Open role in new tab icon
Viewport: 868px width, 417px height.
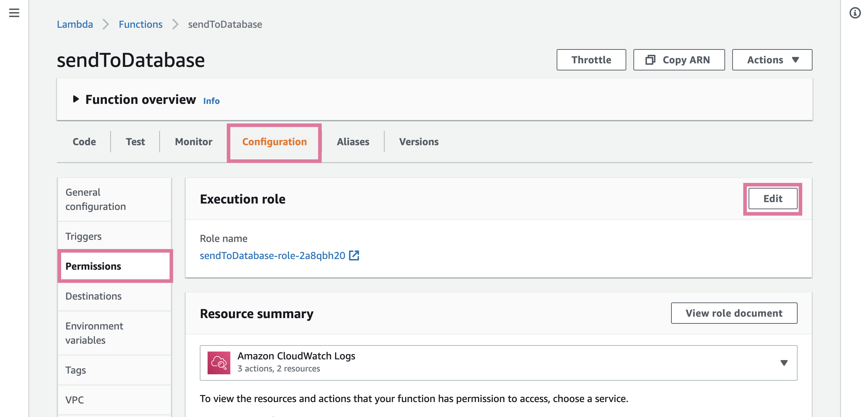tap(354, 255)
